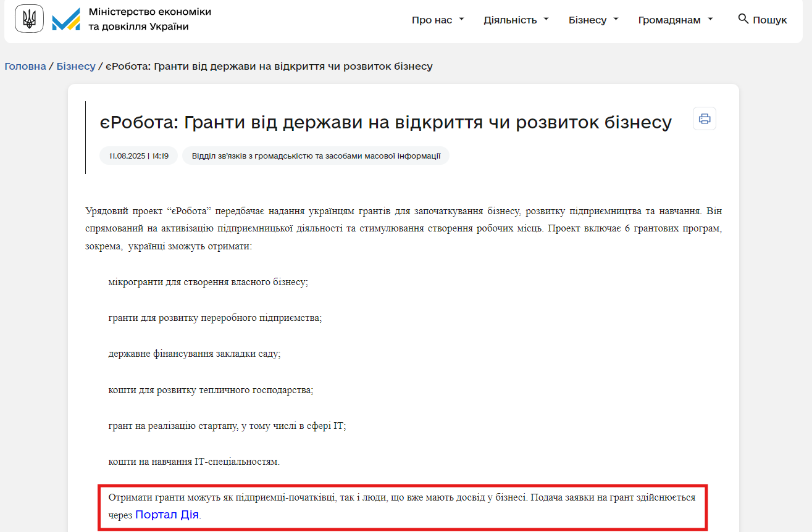Expand the Про нас dropdown arrow
Screen dimensions: 812x532
click(461, 19)
